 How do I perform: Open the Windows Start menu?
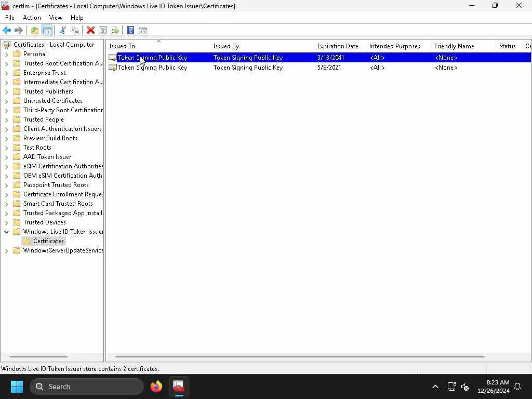[x=17, y=387]
